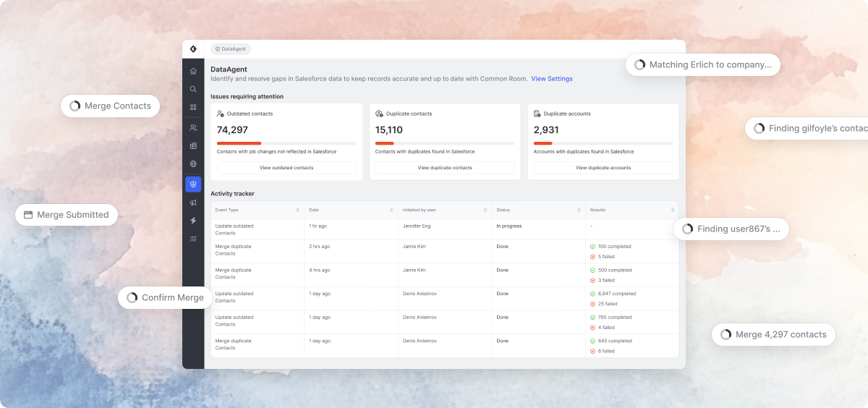This screenshot has width=868, height=408.
Task: Click the Merge Contacts pill
Action: (x=110, y=106)
